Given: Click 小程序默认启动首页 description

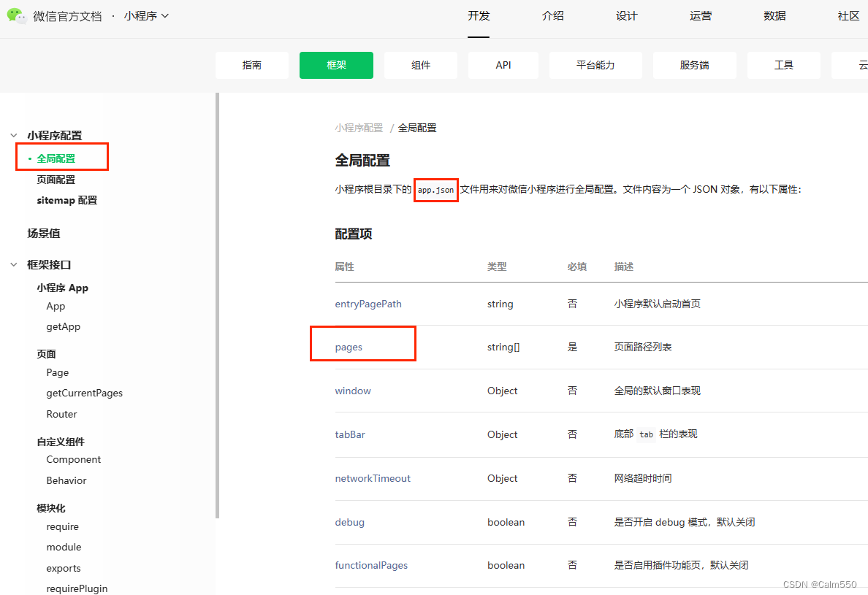Looking at the screenshot, I should pyautogui.click(x=657, y=304).
